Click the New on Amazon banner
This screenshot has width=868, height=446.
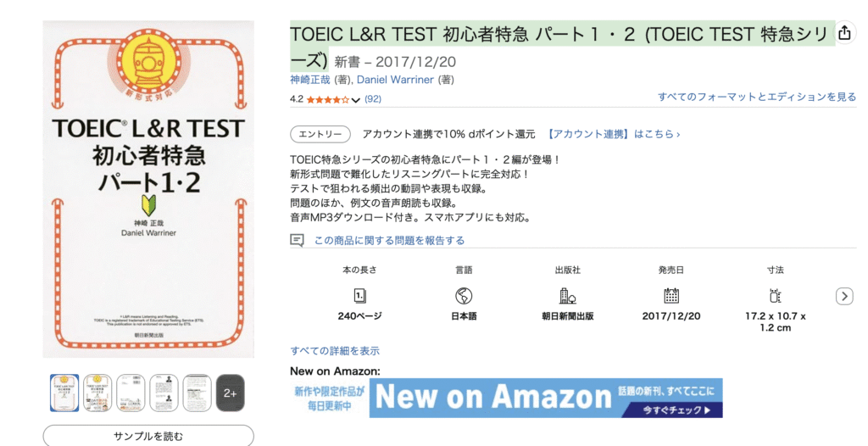506,398
